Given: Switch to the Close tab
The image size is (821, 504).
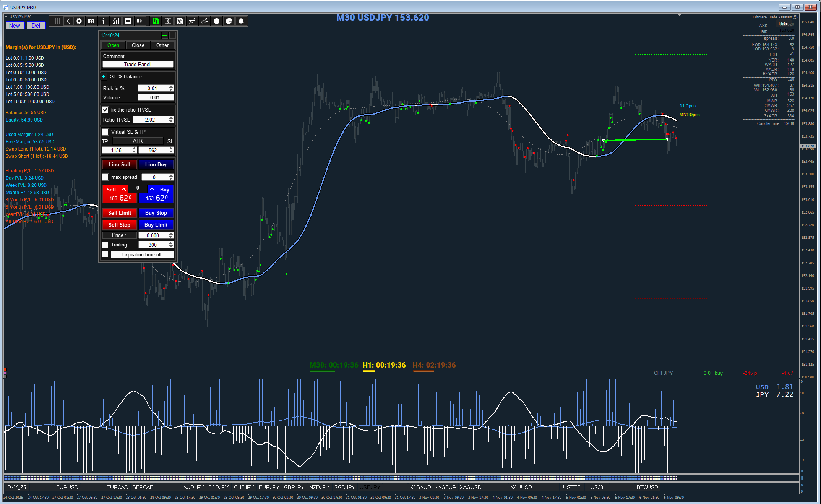Looking at the screenshot, I should click(138, 45).
